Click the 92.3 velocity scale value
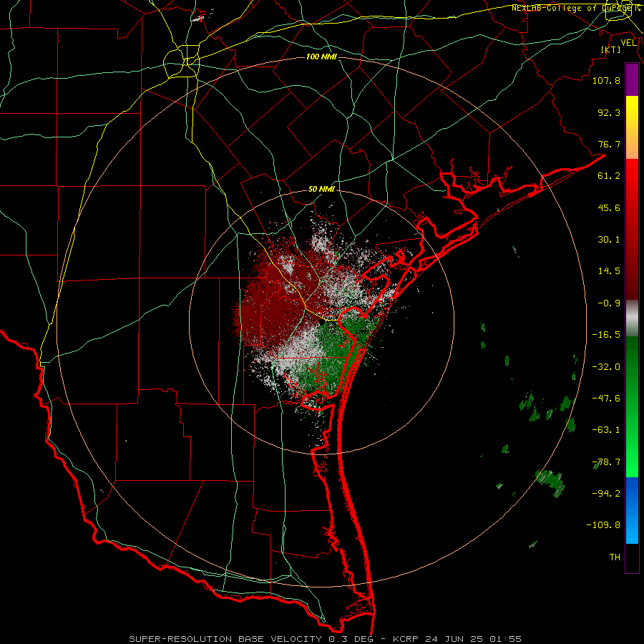The height and width of the screenshot is (644, 644). (609, 112)
